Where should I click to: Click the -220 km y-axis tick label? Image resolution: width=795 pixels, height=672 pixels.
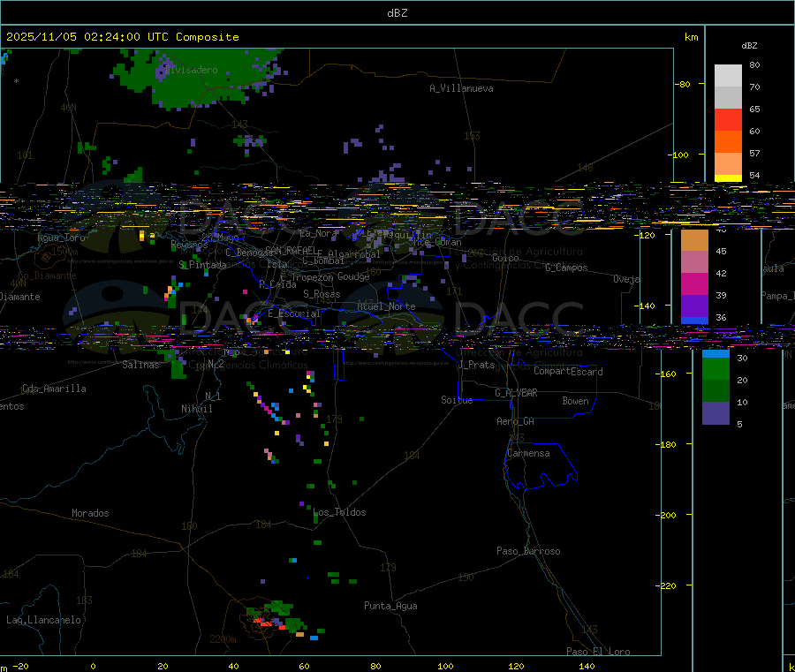click(665, 585)
